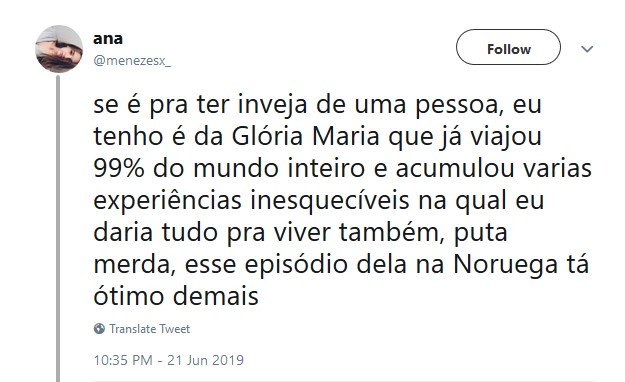Click "experiências inesquecíveis" in the tweet body
The height and width of the screenshot is (382, 625).
click(x=251, y=201)
